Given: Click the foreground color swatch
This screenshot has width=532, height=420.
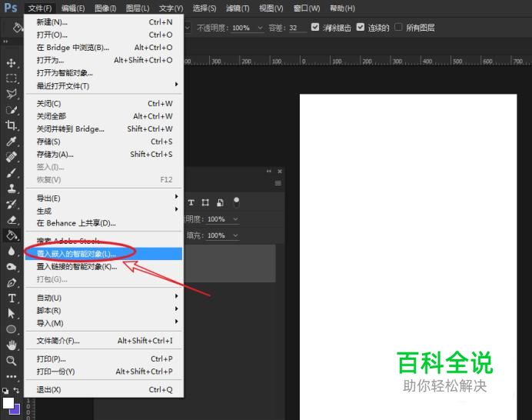Looking at the screenshot, I should (x=8, y=403).
